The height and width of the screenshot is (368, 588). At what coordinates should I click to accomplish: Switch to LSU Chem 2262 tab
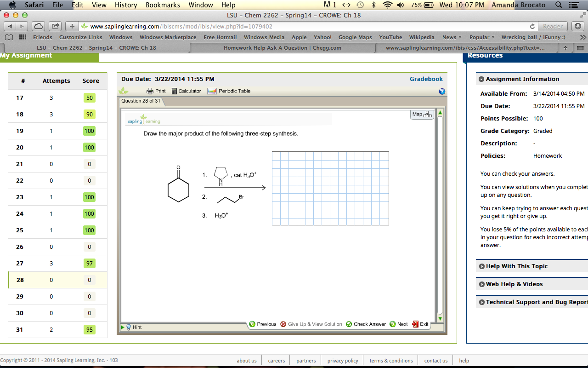point(96,48)
